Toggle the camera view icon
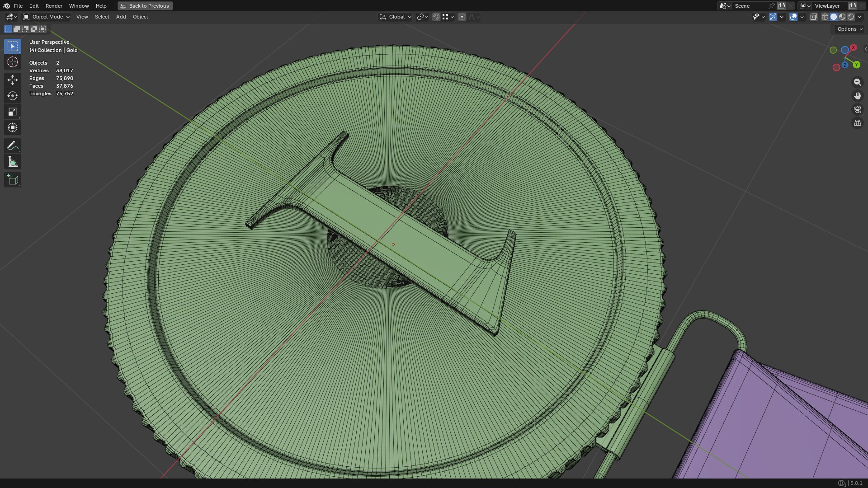The image size is (868, 488). [857, 109]
